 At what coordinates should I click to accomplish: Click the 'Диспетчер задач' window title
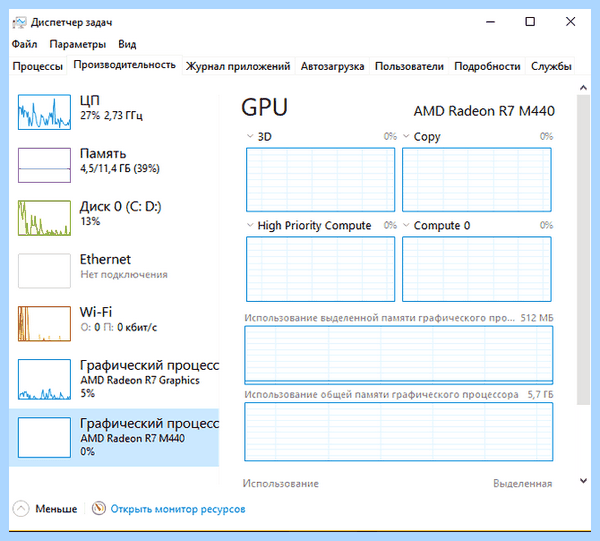tap(72, 23)
